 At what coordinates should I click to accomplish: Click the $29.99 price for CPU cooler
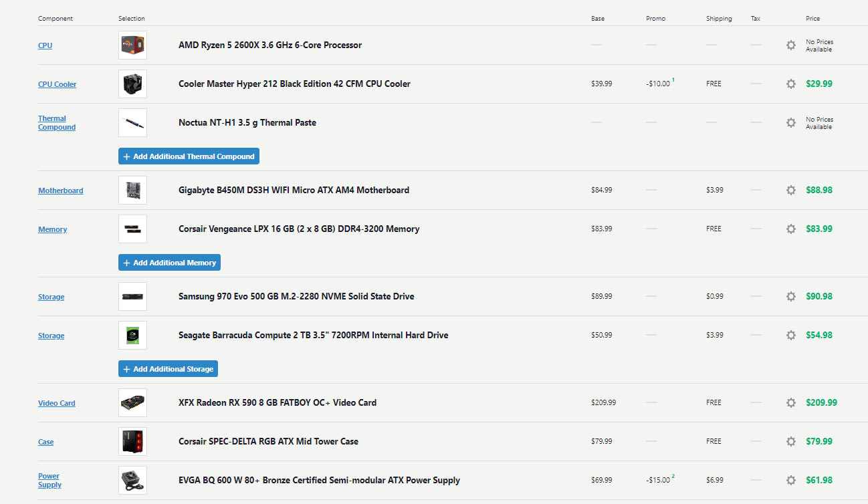tap(819, 84)
